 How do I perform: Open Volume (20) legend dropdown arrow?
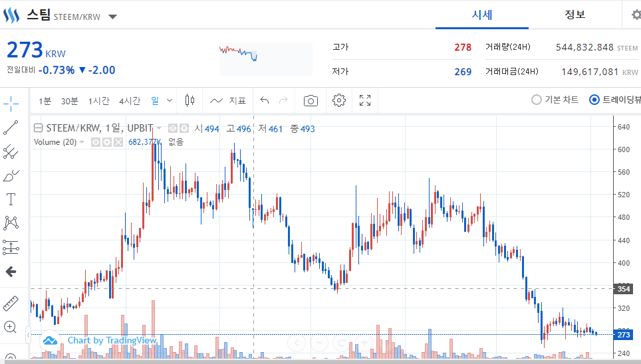[82, 142]
